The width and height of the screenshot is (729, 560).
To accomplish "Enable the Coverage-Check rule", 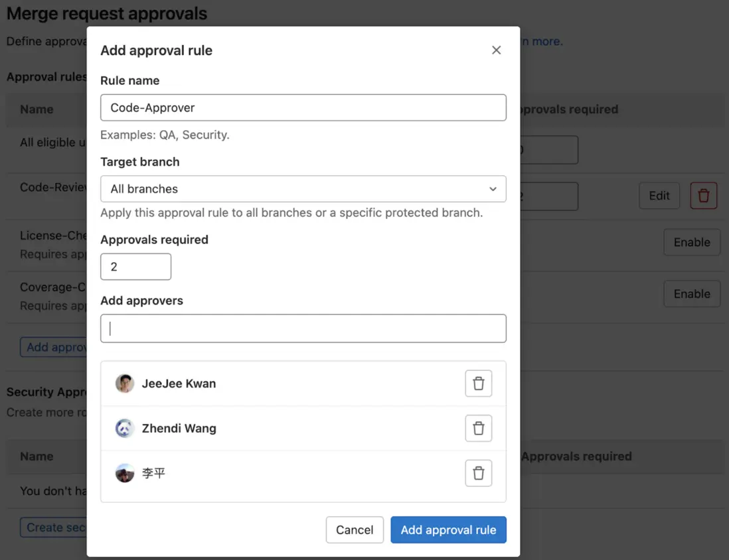I will (x=692, y=294).
